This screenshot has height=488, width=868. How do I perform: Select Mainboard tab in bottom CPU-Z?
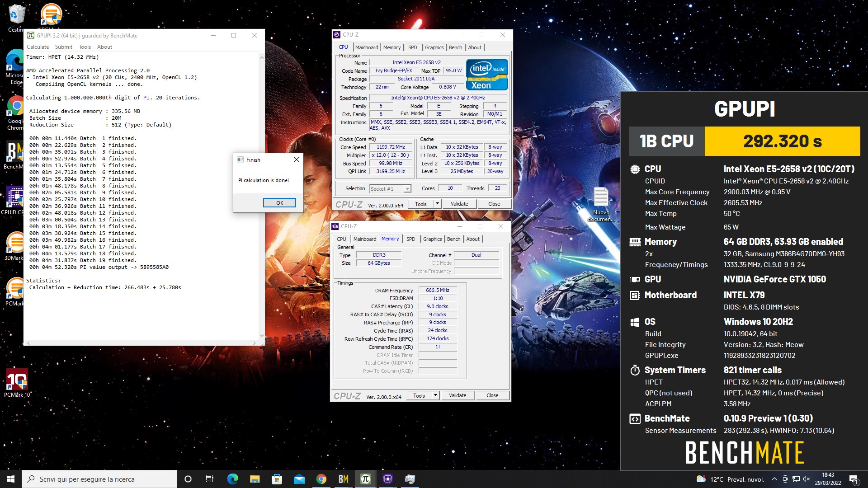[x=365, y=239]
